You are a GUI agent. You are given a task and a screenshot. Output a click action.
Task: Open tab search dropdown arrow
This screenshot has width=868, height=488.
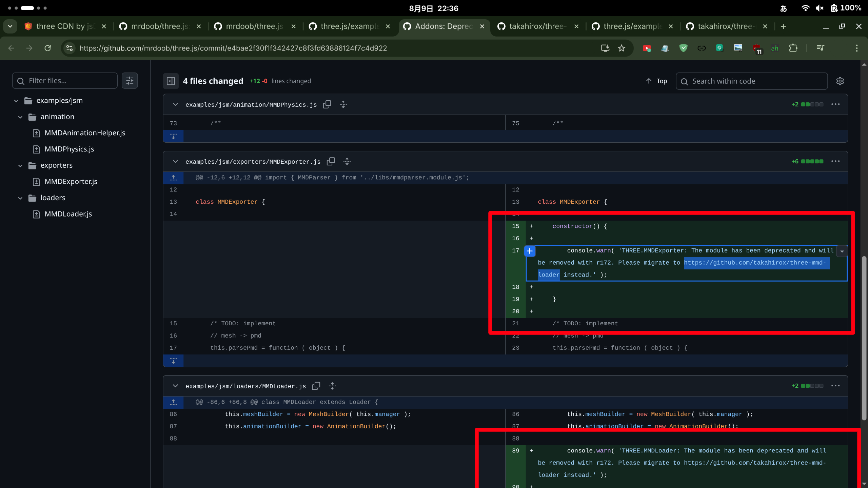pyautogui.click(x=10, y=26)
